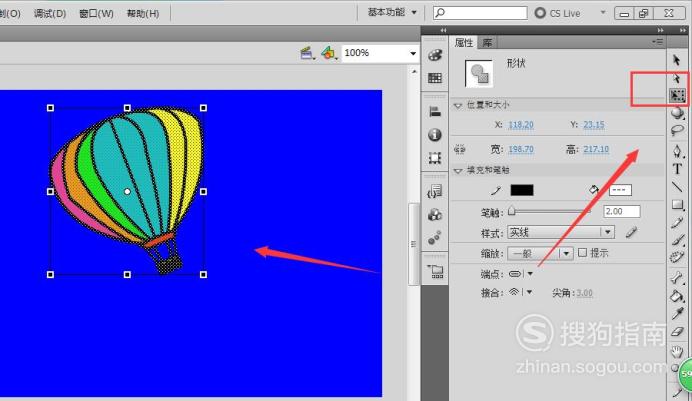Click the Y value 23.15

coord(594,125)
